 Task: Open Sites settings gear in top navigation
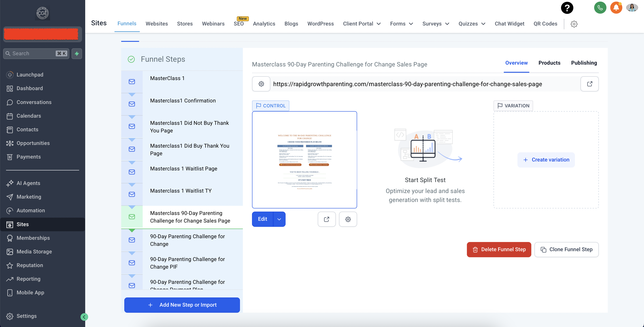(574, 24)
